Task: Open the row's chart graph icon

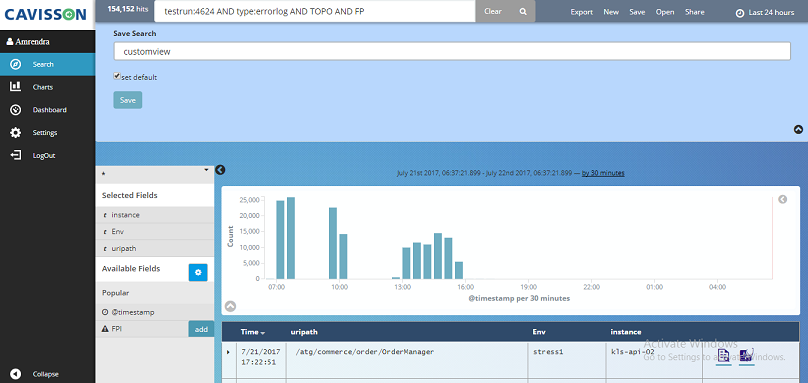Action: (747, 356)
